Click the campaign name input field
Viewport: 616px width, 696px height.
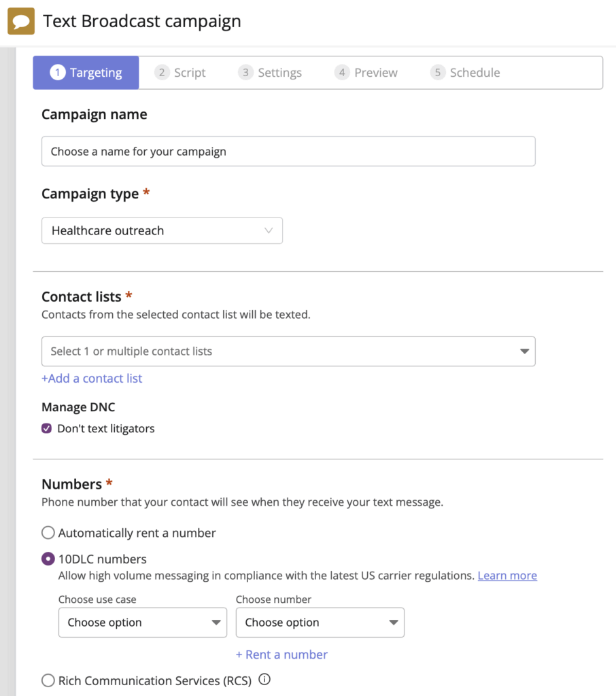click(x=288, y=151)
